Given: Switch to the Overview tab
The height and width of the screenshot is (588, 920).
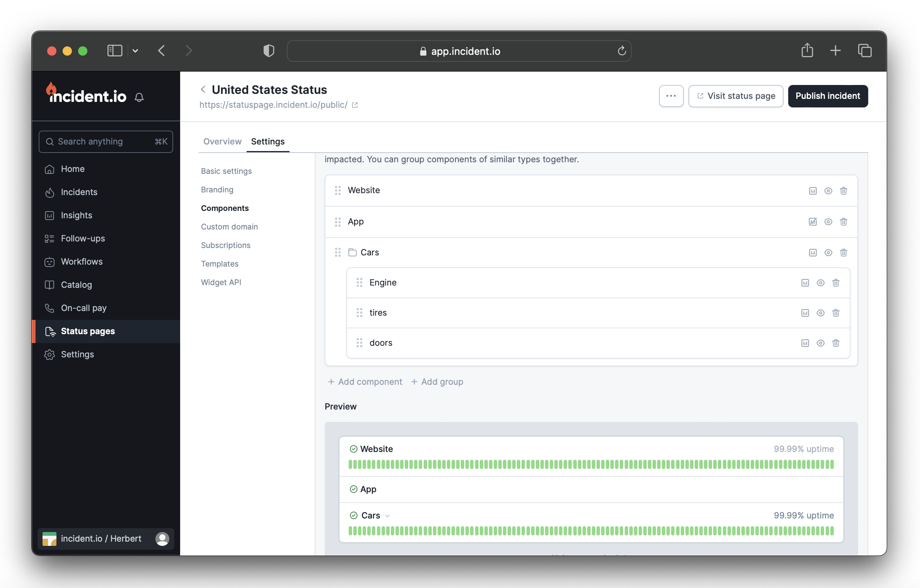Looking at the screenshot, I should (222, 141).
